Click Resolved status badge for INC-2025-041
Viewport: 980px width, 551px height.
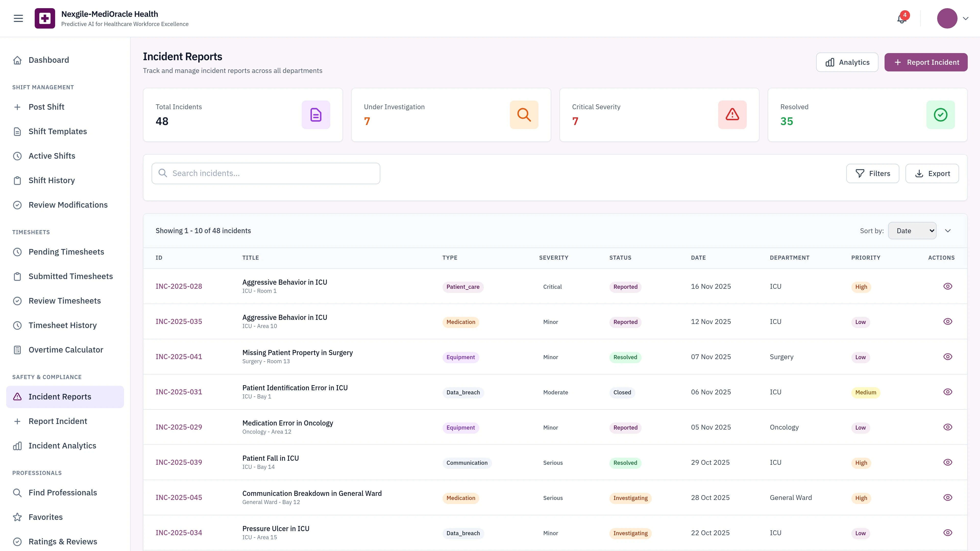625,357
